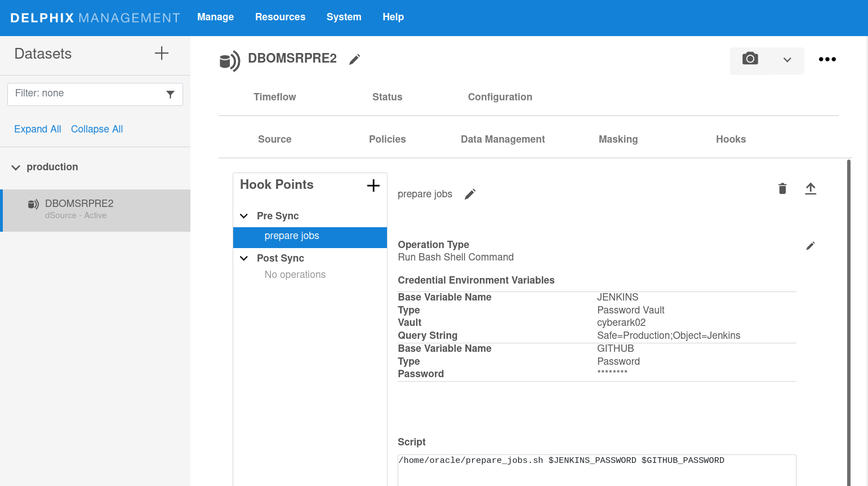The image size is (868, 486).
Task: Click the plus icon to add dataset
Action: coord(162,54)
